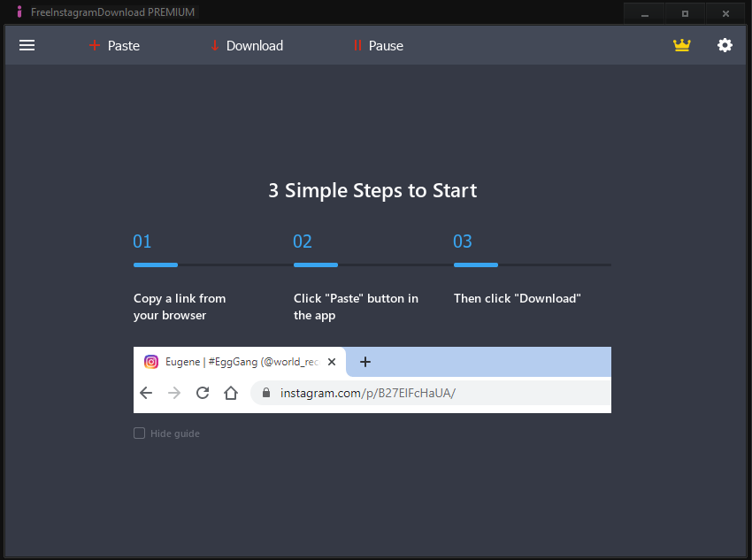This screenshot has width=752, height=560.
Task: Click the FreeInstagramDownload PREMIUM window title
Action: pos(112,12)
